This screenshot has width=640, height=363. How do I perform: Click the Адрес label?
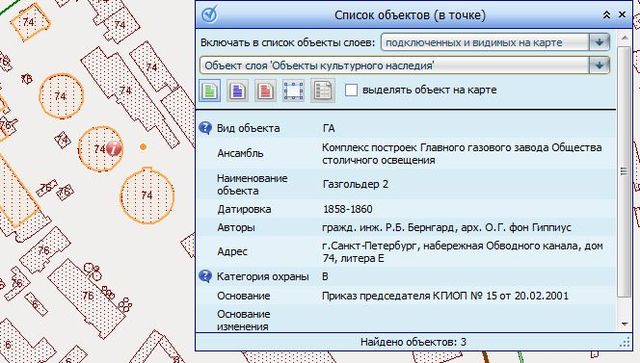[232, 252]
